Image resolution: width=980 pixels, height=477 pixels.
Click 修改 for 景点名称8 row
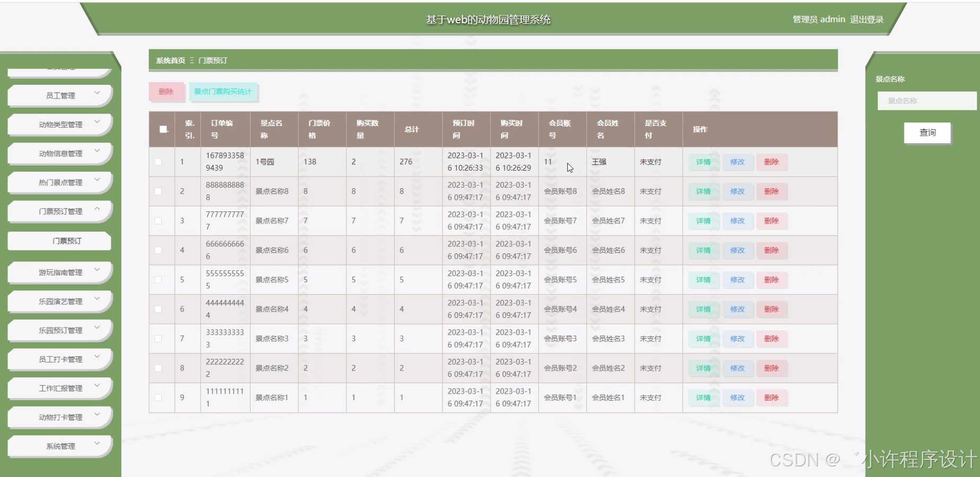point(737,191)
